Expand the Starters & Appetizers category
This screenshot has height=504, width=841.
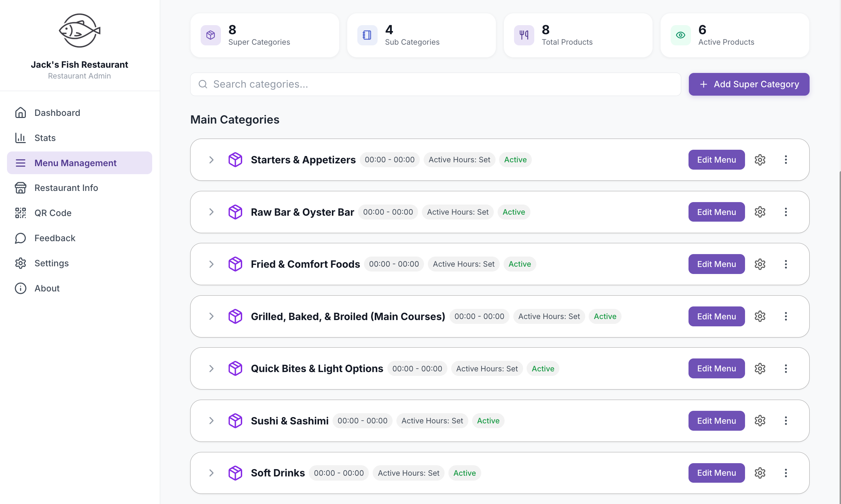pyautogui.click(x=211, y=160)
